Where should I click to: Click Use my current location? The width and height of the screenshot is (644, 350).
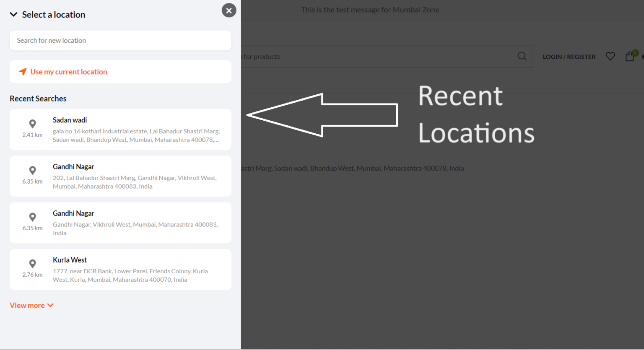tap(69, 72)
